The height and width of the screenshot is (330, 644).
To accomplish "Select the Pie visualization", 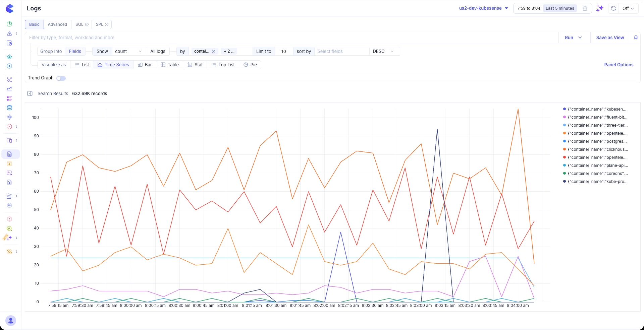I will coord(250,65).
